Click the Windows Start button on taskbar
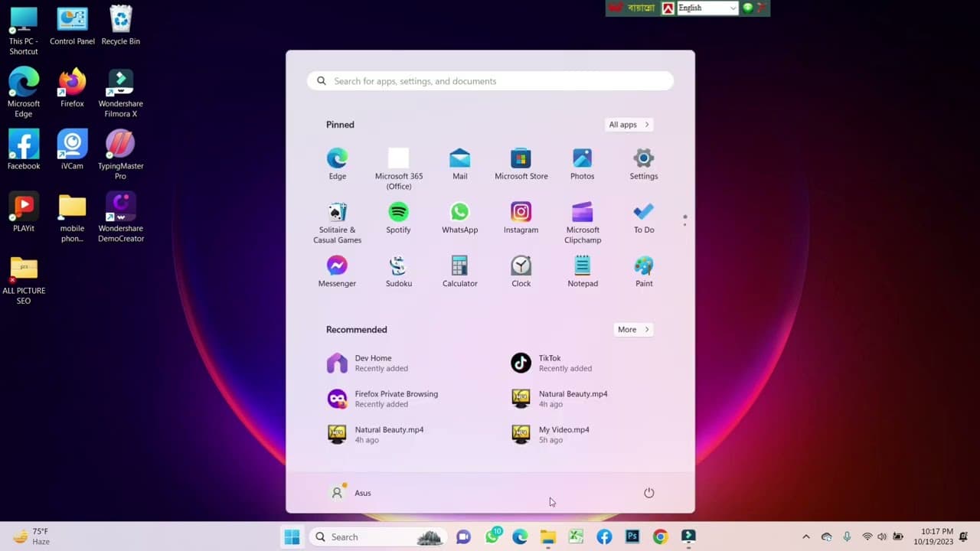980x551 pixels. (x=292, y=537)
